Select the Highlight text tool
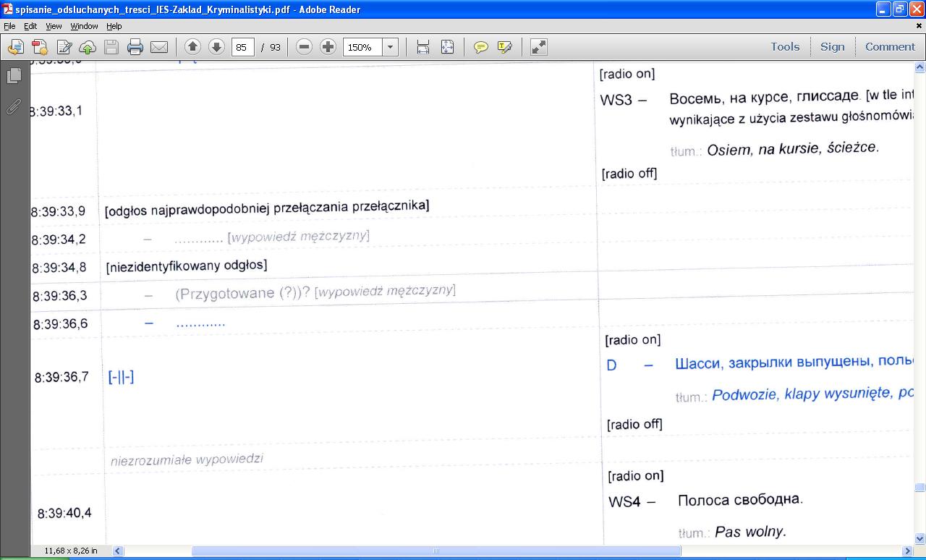The width and height of the screenshot is (926, 560). click(504, 47)
